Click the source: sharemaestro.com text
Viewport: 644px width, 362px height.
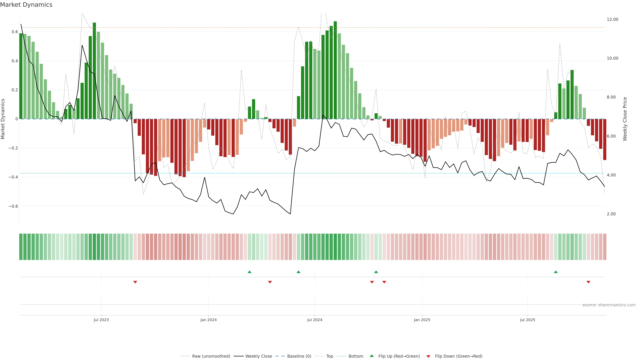609,305
